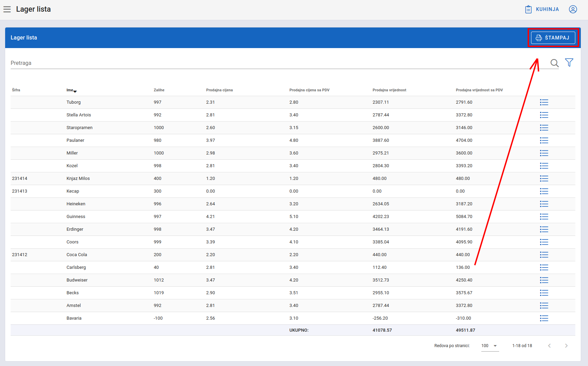
Task: Go to next page arrow
Action: [x=566, y=346]
